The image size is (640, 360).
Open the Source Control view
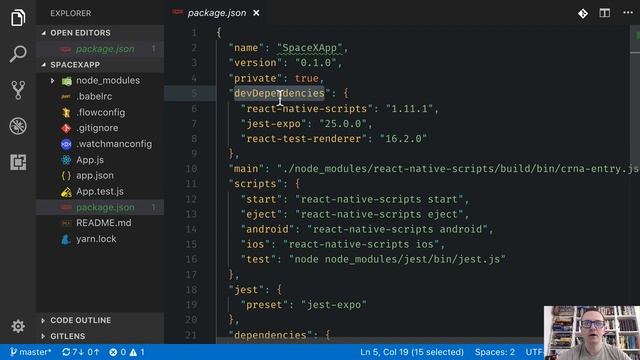click(x=18, y=90)
